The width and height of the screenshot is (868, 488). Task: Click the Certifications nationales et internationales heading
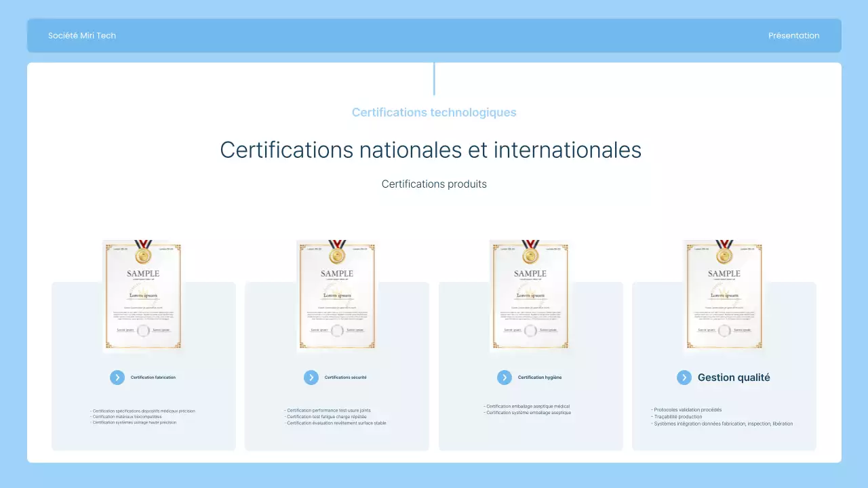431,150
